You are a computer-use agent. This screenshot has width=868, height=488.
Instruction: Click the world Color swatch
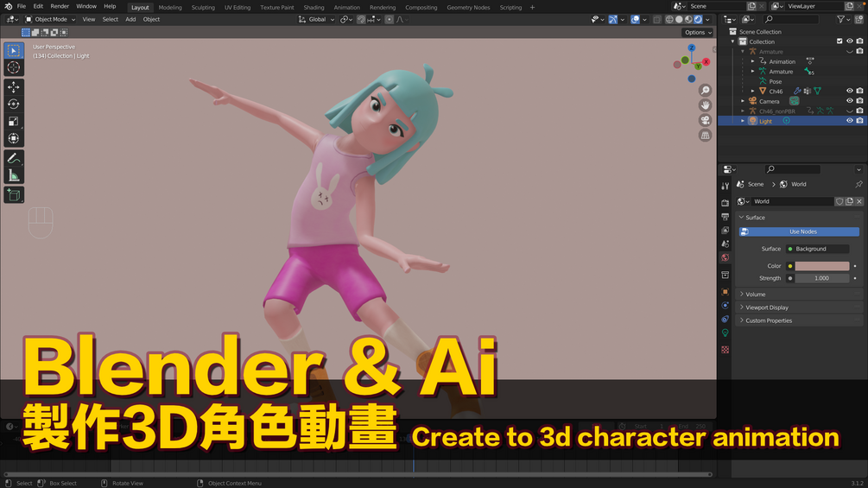pyautogui.click(x=822, y=266)
